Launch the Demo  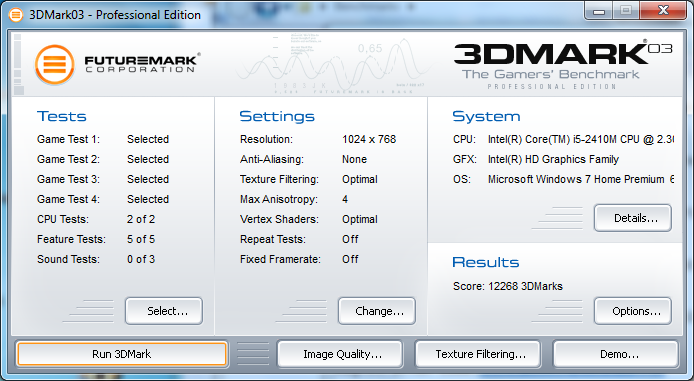point(616,354)
